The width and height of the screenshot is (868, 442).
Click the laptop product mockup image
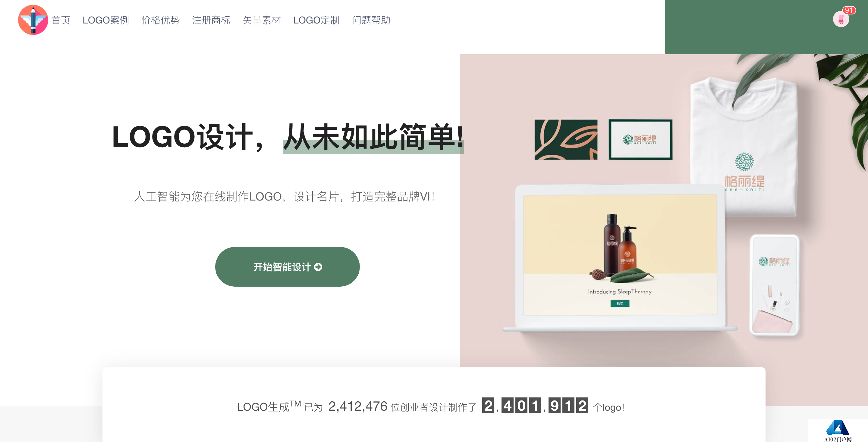620,257
